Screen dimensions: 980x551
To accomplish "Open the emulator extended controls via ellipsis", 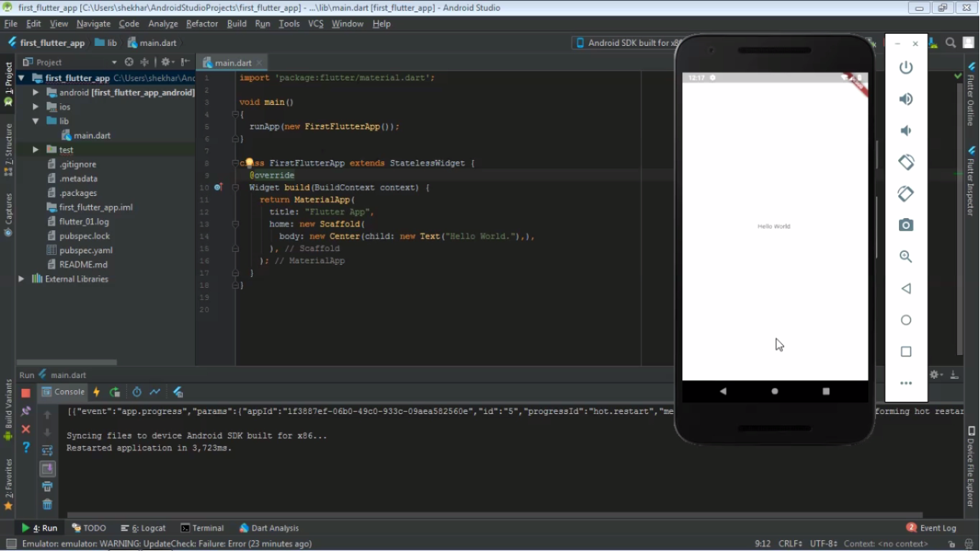I will click(x=906, y=383).
